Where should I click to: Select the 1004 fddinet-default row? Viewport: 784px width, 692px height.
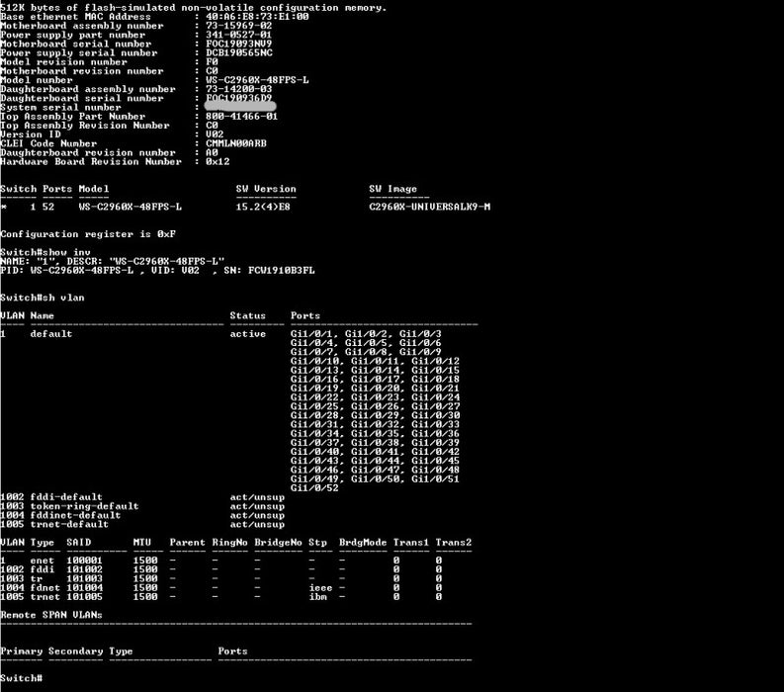142,515
